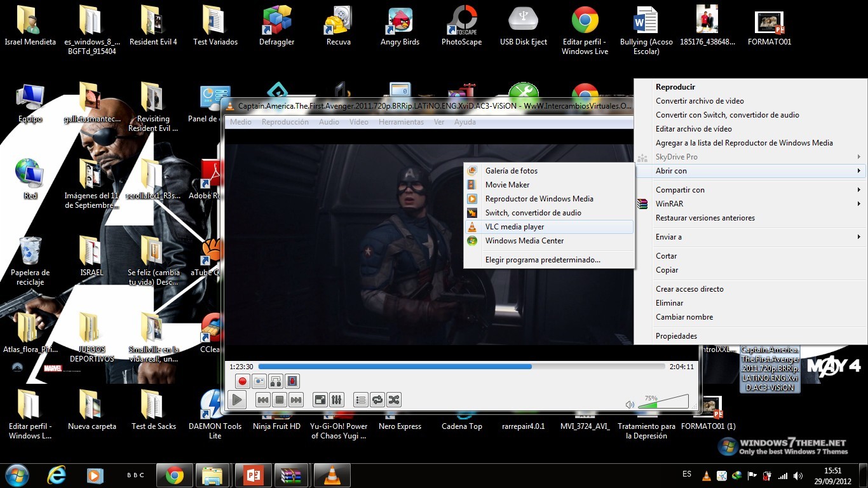This screenshot has height=488, width=868.
Task: Open the Video menu in VLC
Action: pyautogui.click(x=358, y=122)
